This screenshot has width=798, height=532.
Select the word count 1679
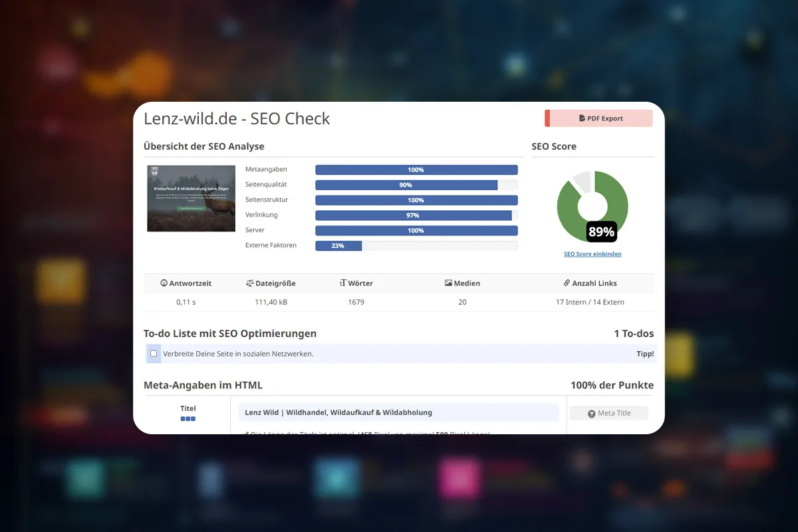pyautogui.click(x=356, y=302)
